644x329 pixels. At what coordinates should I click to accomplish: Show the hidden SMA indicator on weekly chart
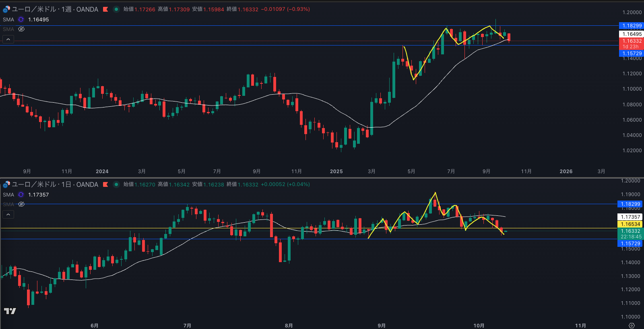21,29
